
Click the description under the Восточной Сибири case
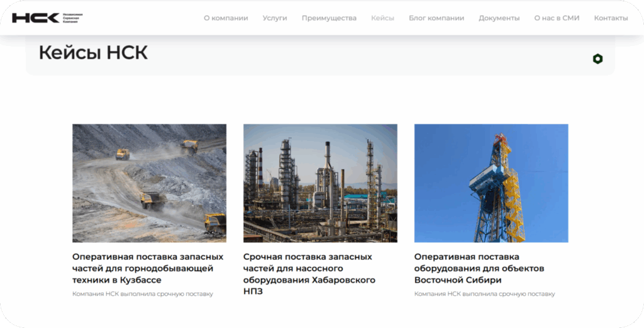pos(484,294)
